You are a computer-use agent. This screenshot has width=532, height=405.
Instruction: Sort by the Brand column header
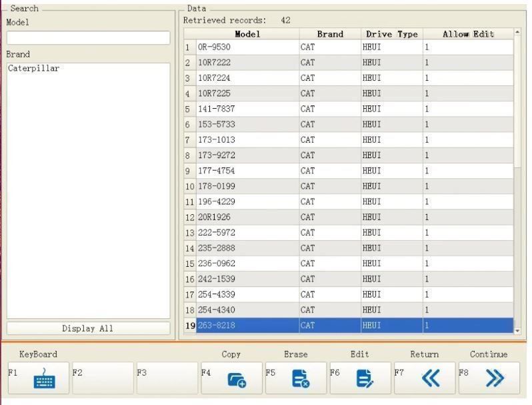point(330,34)
